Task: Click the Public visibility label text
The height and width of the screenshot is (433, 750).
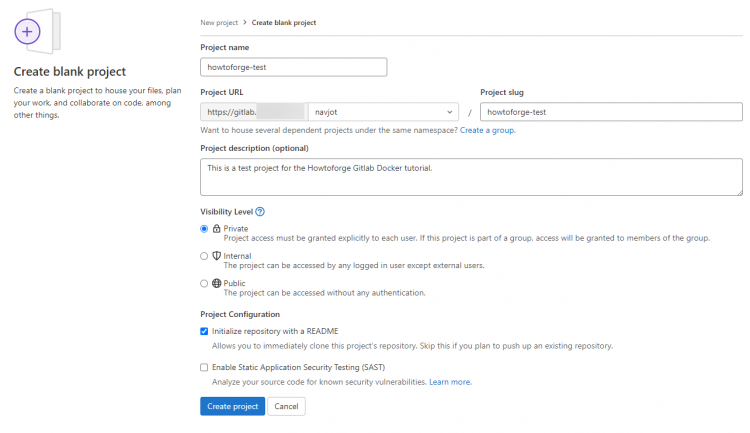Action: click(x=234, y=283)
